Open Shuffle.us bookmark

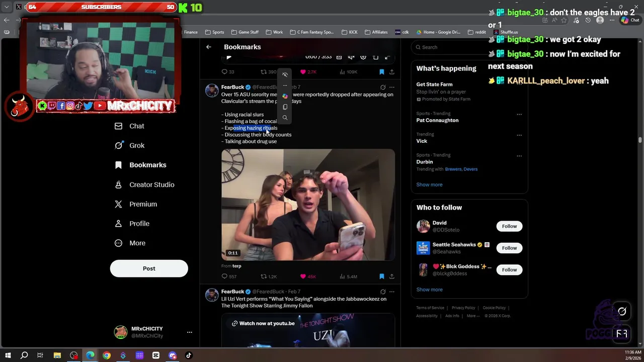click(505, 32)
